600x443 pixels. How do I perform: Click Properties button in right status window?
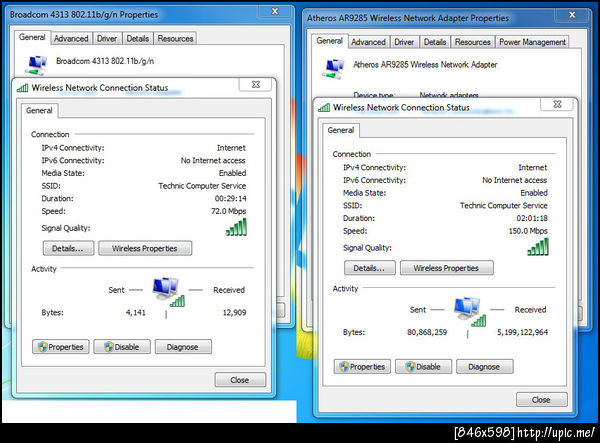pyautogui.click(x=362, y=366)
